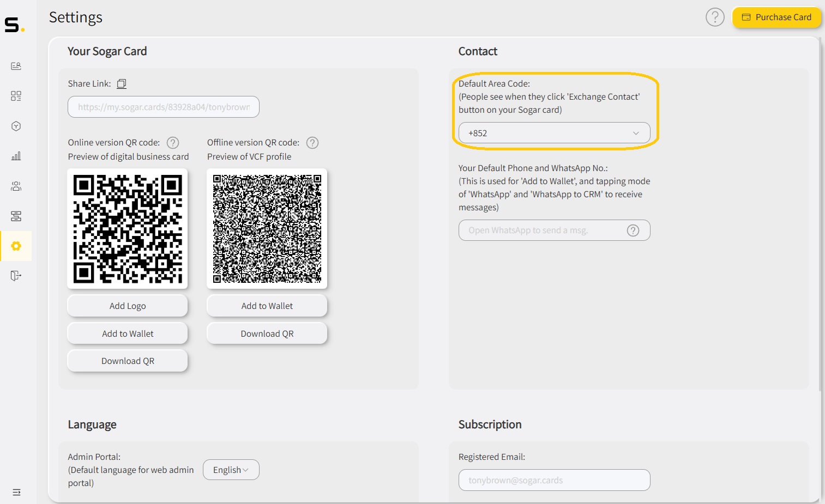The height and width of the screenshot is (504, 825).
Task: Open the cube product sidebar icon
Action: pos(16,126)
